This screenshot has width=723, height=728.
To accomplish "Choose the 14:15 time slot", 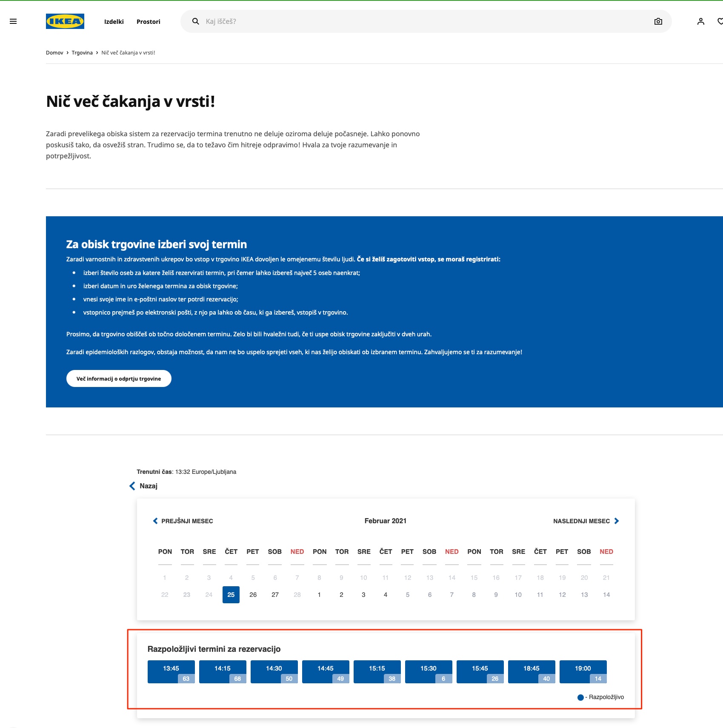I will tap(223, 672).
